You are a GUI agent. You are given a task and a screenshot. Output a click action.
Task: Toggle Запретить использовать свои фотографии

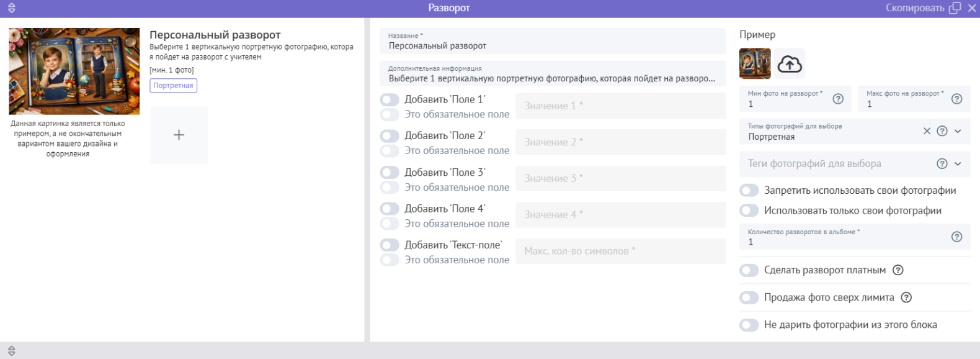(749, 191)
